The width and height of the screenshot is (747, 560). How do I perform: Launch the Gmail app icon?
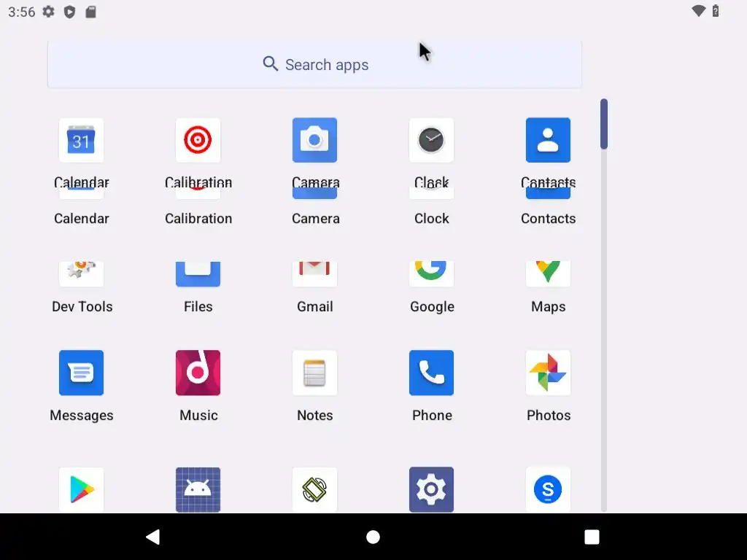click(x=314, y=274)
